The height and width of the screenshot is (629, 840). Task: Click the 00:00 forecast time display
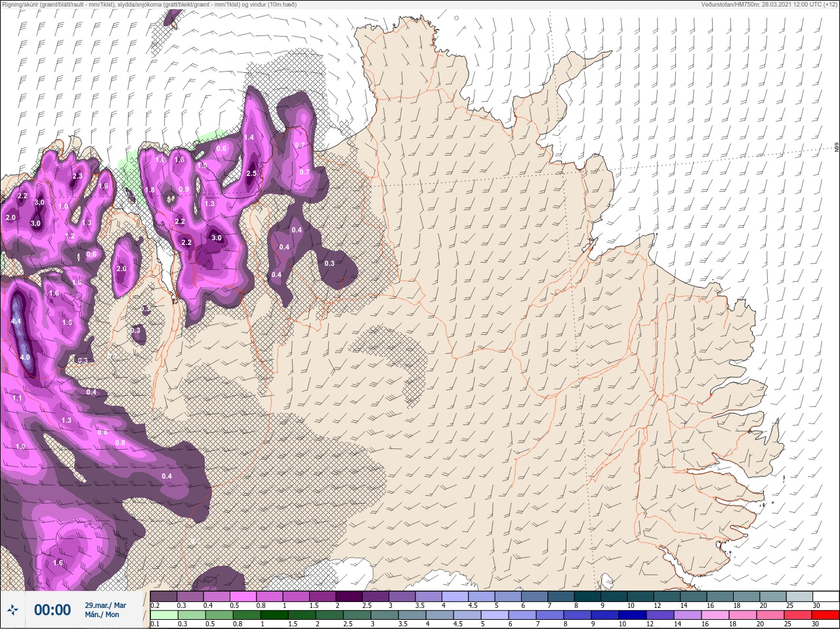click(52, 610)
